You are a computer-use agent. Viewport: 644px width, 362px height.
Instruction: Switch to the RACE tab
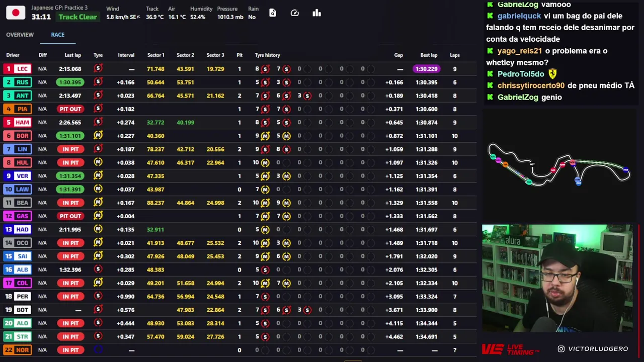point(57,35)
